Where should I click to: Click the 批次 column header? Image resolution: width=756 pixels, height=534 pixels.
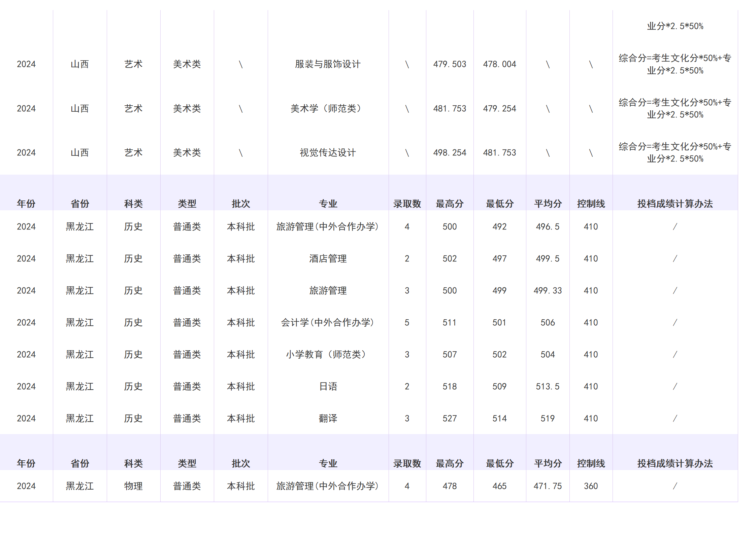click(241, 203)
